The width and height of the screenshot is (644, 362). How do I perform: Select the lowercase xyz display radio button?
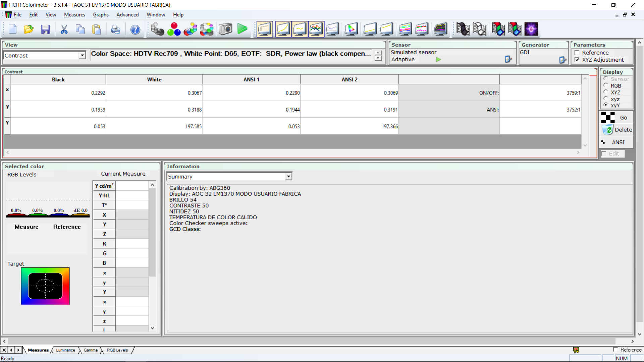pyautogui.click(x=606, y=99)
